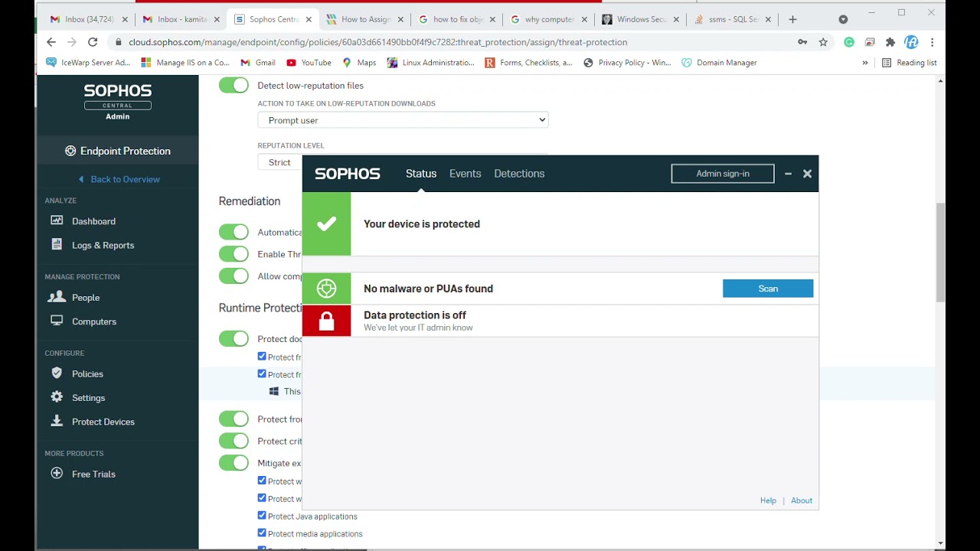Click the Free Trials plus icon

point(57,474)
